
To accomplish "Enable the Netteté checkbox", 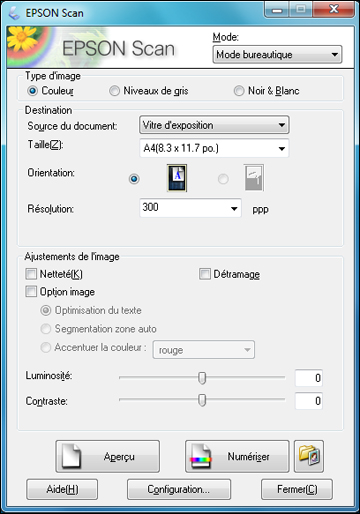I will (31, 274).
